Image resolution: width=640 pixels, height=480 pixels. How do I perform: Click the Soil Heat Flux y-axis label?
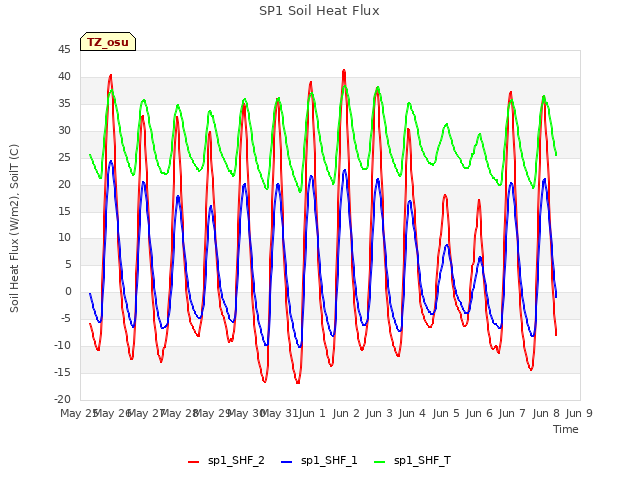click(14, 228)
